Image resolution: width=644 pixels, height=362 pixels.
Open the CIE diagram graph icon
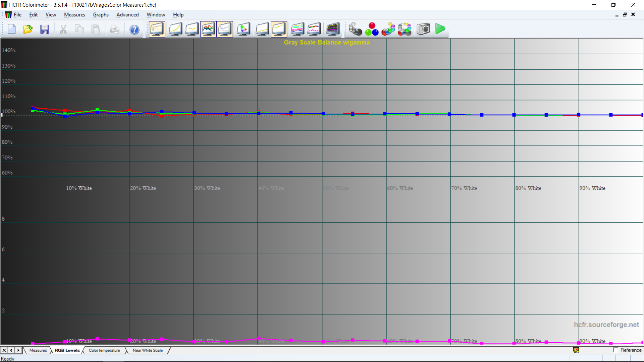[244, 29]
